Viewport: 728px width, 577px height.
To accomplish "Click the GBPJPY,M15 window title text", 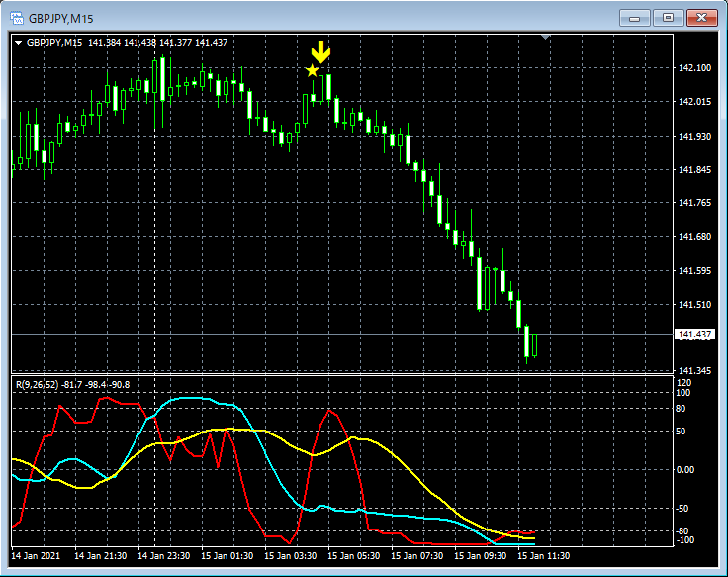I will click(60, 18).
